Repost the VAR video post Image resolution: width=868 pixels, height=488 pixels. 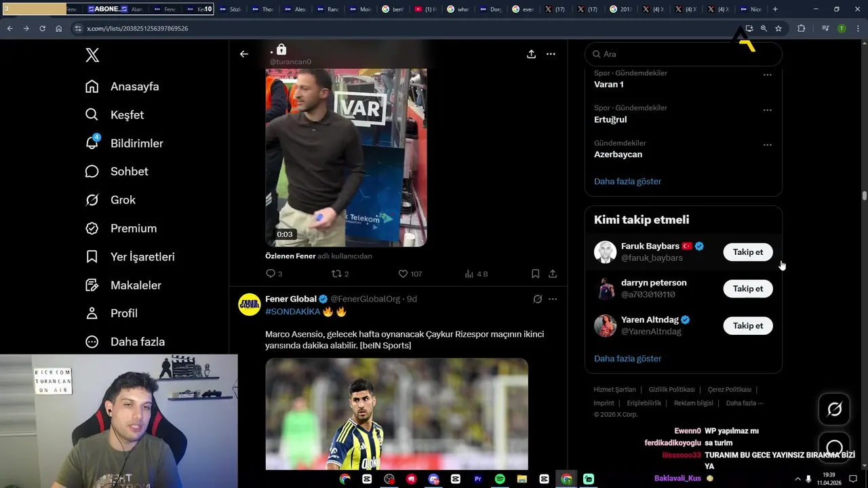[x=340, y=274]
